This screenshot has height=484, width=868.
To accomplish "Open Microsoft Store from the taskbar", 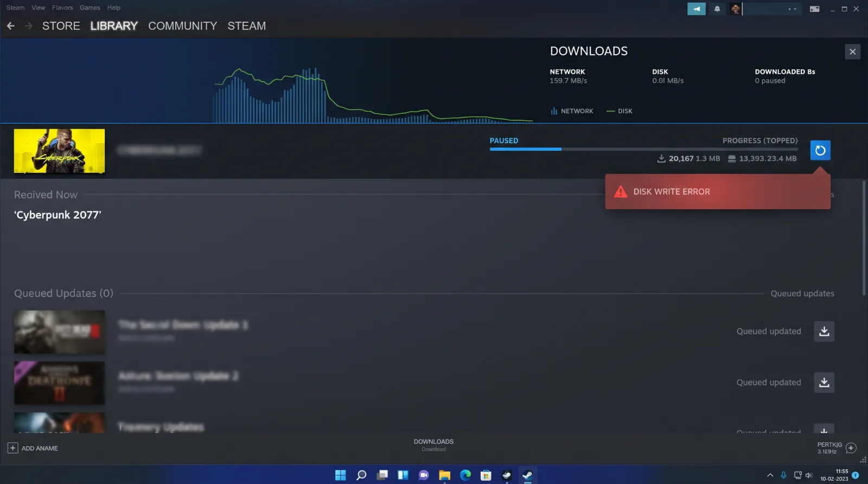I will (x=486, y=475).
